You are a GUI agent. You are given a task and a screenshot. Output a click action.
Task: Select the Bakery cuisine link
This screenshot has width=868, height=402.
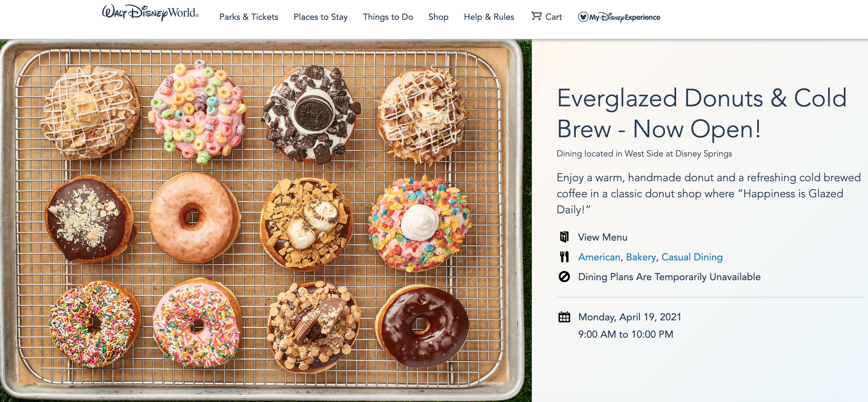click(x=641, y=257)
